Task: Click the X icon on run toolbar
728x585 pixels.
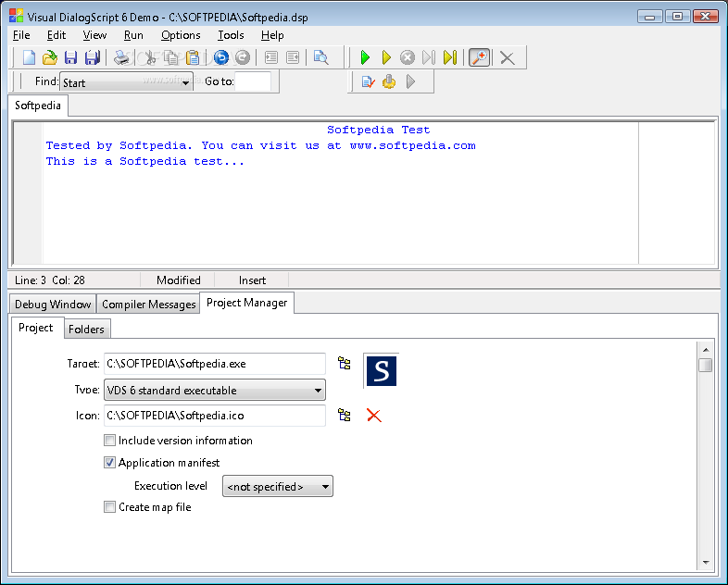Action: (x=508, y=58)
